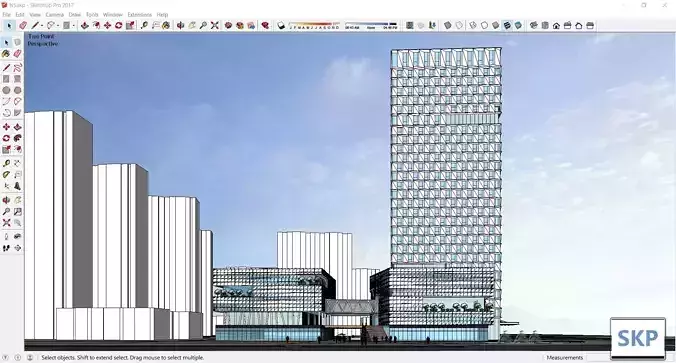Switch to Shaded With Textures style
This screenshot has height=363, width=676.
coord(507,25)
